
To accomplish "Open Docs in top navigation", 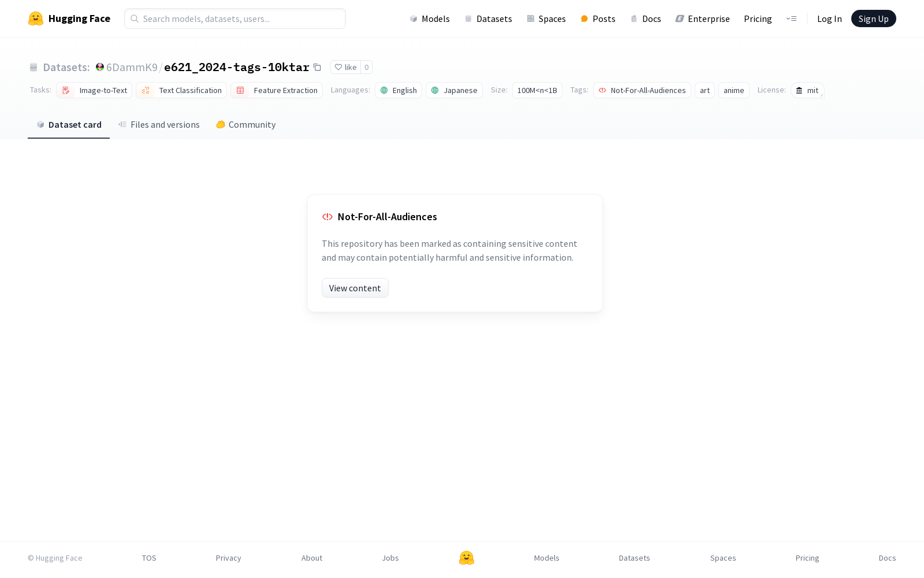I will 645,18.
